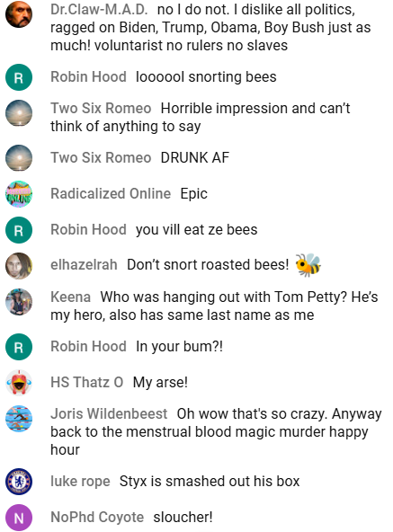Click HS Thatz O laughing emoji avatar
Screen dimensions: 393x532
(x=19, y=383)
